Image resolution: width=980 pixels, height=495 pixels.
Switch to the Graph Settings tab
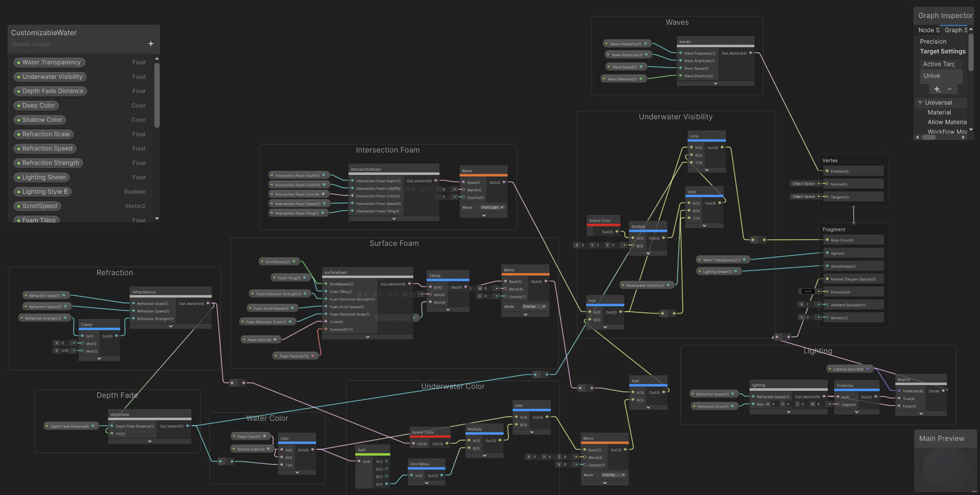956,30
